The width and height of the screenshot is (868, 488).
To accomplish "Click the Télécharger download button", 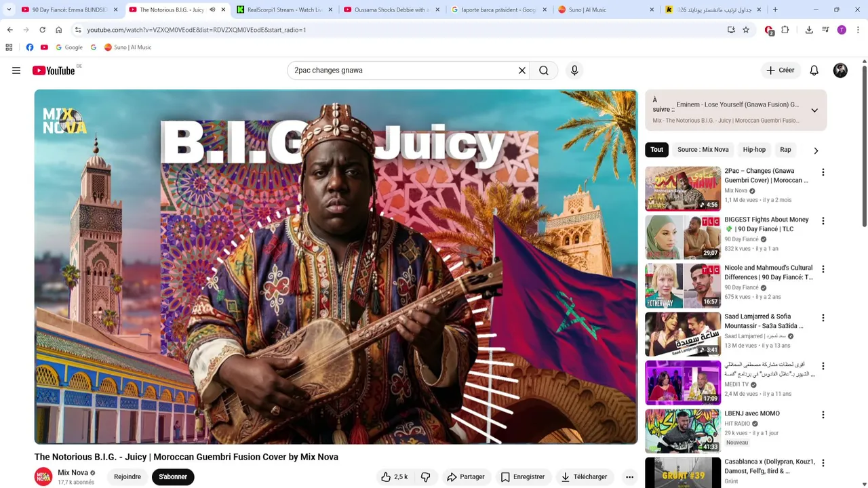I will pyautogui.click(x=584, y=477).
